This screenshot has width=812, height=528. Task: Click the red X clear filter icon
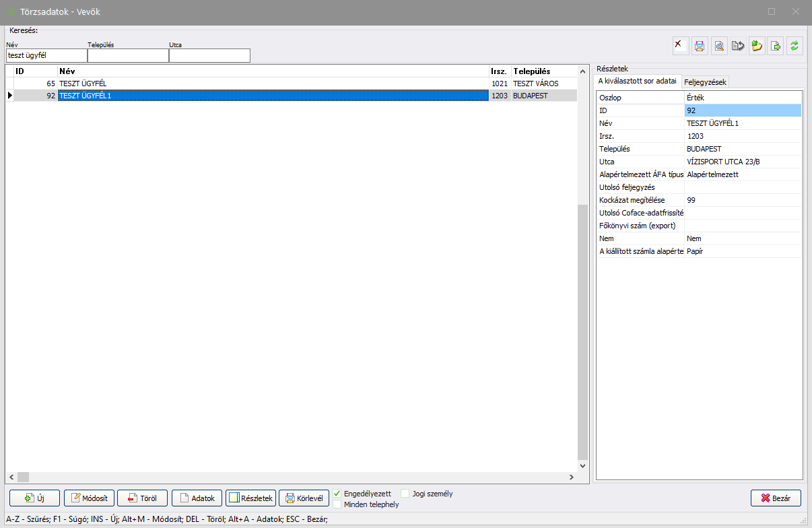[x=681, y=46]
